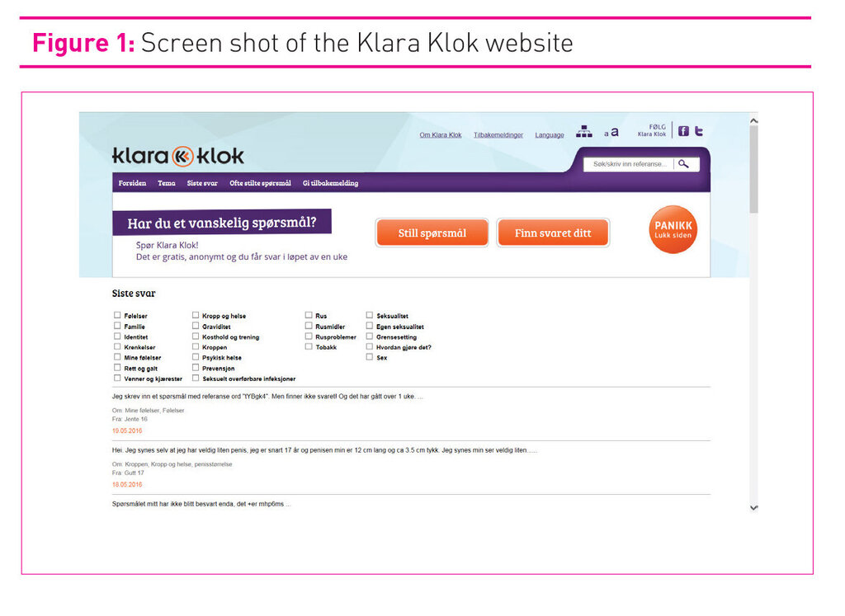Viewport: 845px width, 616px height.
Task: Open the Tema menu item
Action: 167,183
